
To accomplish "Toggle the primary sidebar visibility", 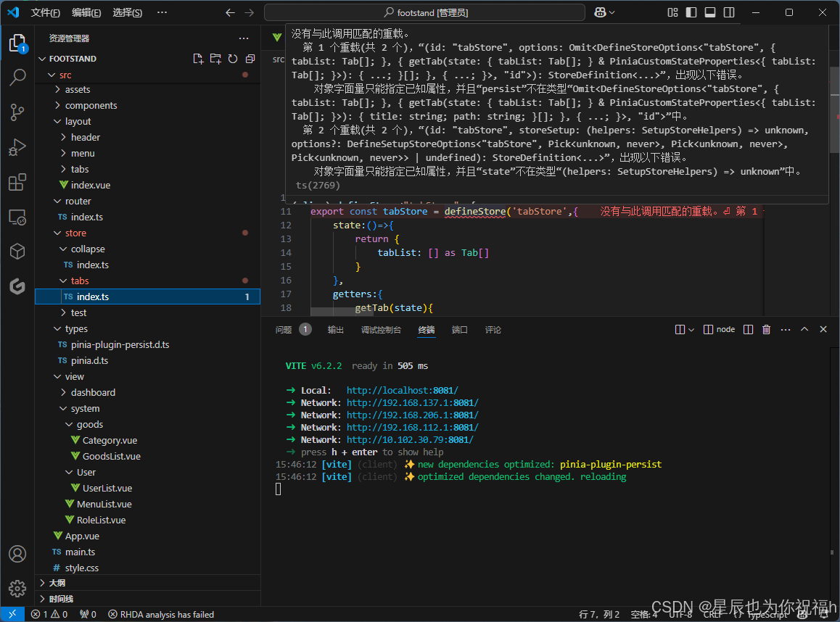I will click(690, 12).
